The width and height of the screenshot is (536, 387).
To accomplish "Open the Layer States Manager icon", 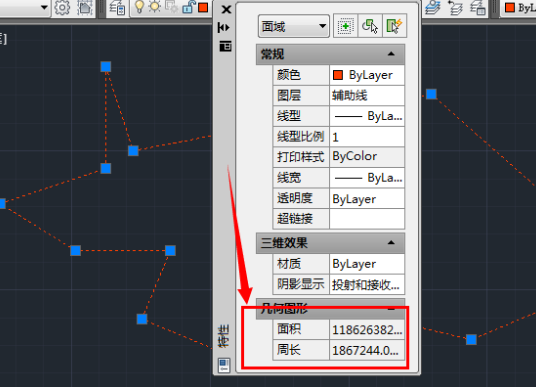I will (478, 8).
